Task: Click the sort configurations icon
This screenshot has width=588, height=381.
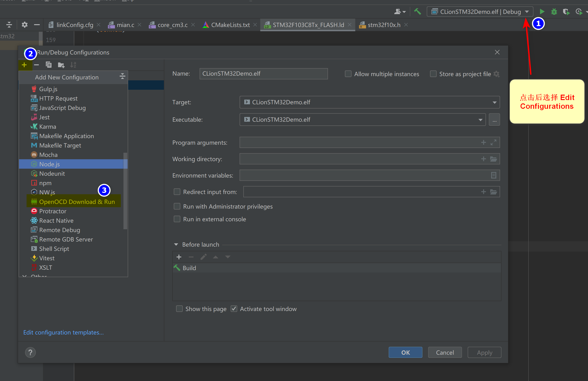Action: [73, 65]
